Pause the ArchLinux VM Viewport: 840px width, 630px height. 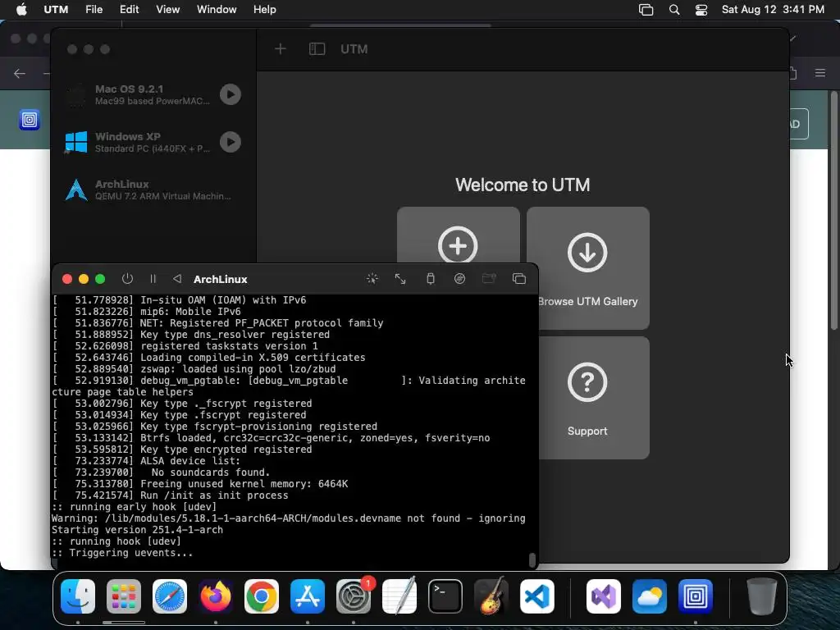[153, 279]
